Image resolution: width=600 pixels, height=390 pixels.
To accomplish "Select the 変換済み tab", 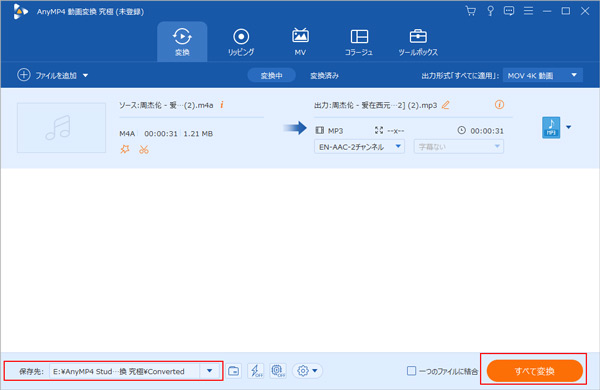I will [324, 75].
